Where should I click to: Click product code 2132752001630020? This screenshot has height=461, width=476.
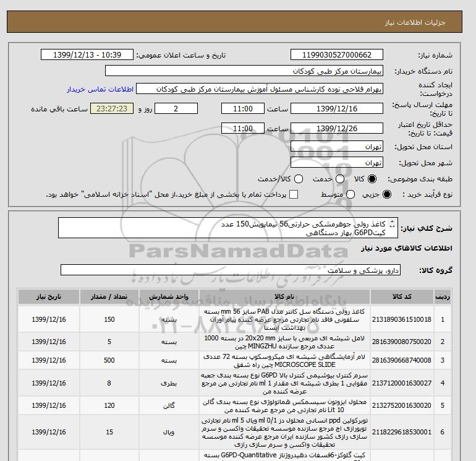(402, 406)
